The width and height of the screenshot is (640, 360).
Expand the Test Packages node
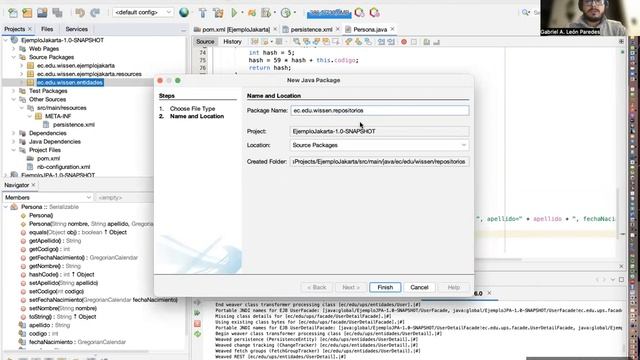(13, 91)
